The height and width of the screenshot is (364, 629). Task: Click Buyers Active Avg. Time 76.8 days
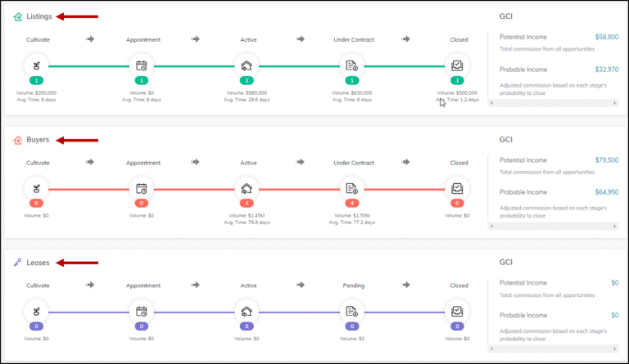247,222
